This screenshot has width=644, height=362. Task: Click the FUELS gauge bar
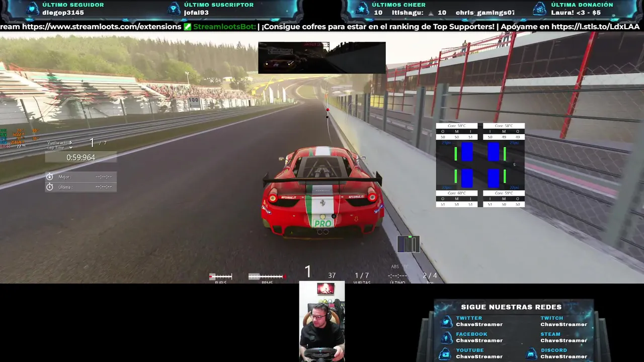coord(220,277)
